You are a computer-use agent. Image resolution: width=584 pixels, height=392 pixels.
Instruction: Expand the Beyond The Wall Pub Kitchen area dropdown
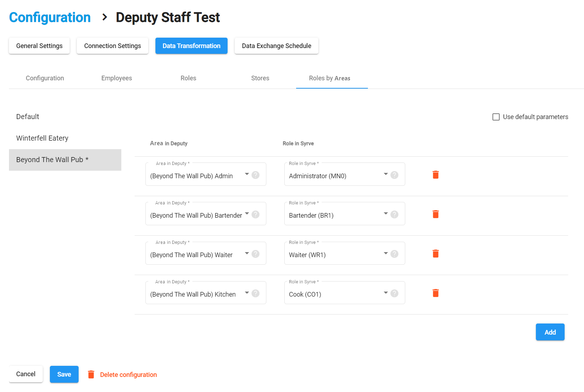tap(247, 293)
